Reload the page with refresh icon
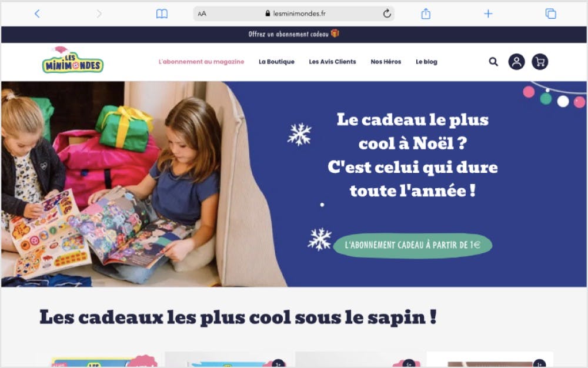The image size is (588, 368). pyautogui.click(x=387, y=14)
